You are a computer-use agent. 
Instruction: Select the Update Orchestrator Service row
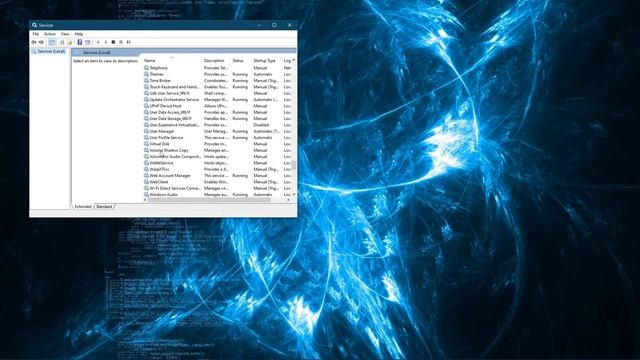pyautogui.click(x=217, y=100)
